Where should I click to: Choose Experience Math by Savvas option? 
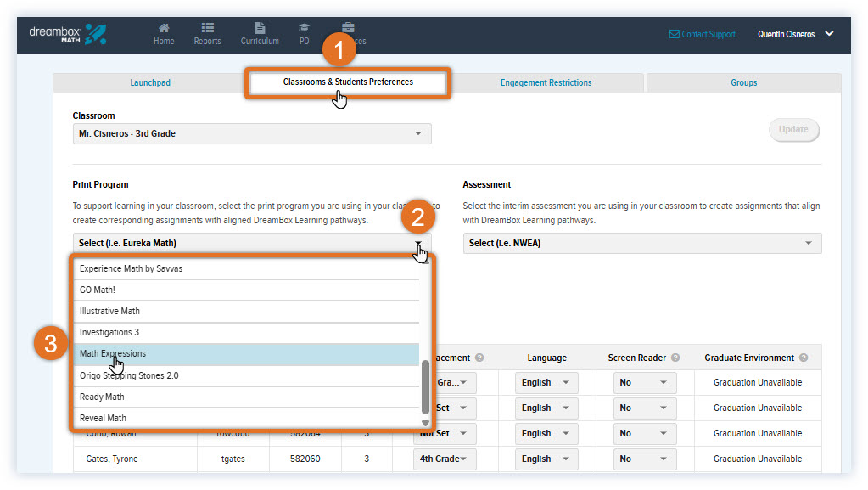point(246,269)
